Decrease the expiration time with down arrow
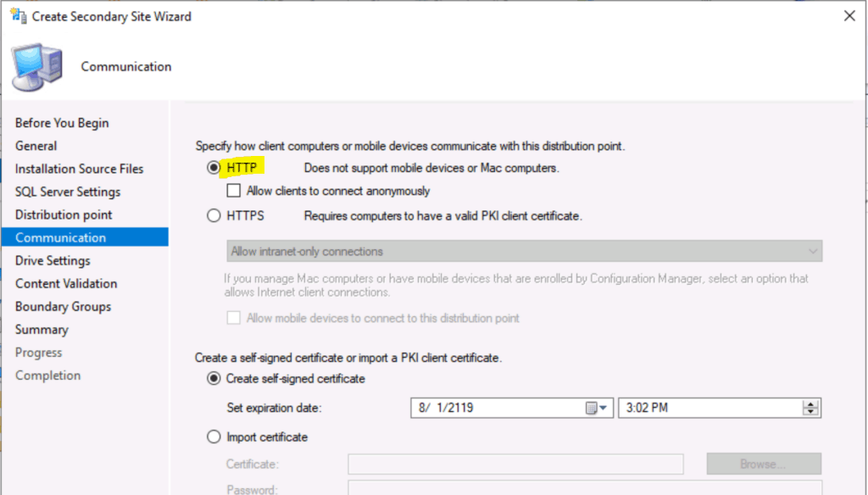 point(810,412)
